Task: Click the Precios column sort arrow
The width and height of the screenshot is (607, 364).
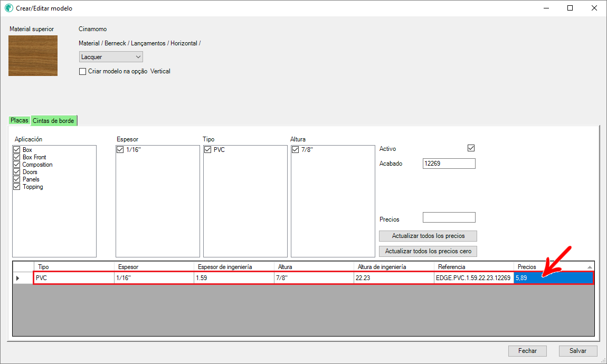Action: (589, 267)
